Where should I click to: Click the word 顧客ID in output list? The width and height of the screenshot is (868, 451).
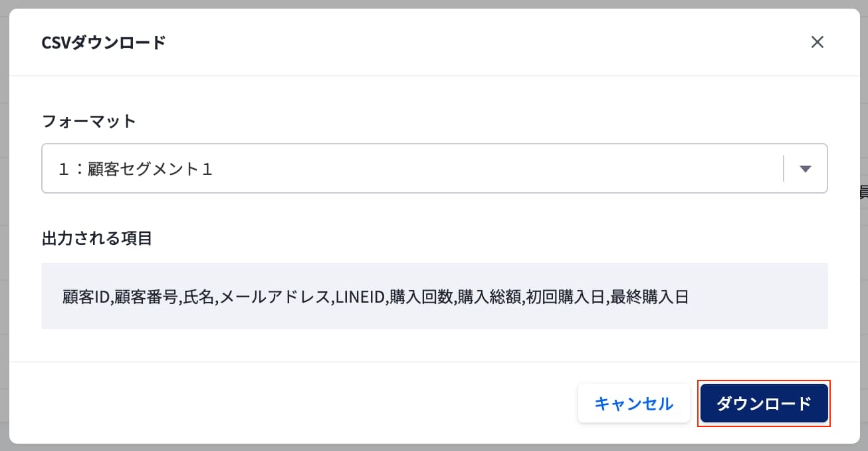click(x=86, y=297)
